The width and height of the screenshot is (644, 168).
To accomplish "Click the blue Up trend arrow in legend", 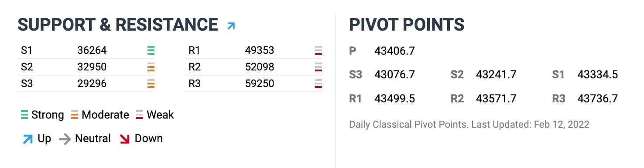I will tap(27, 139).
